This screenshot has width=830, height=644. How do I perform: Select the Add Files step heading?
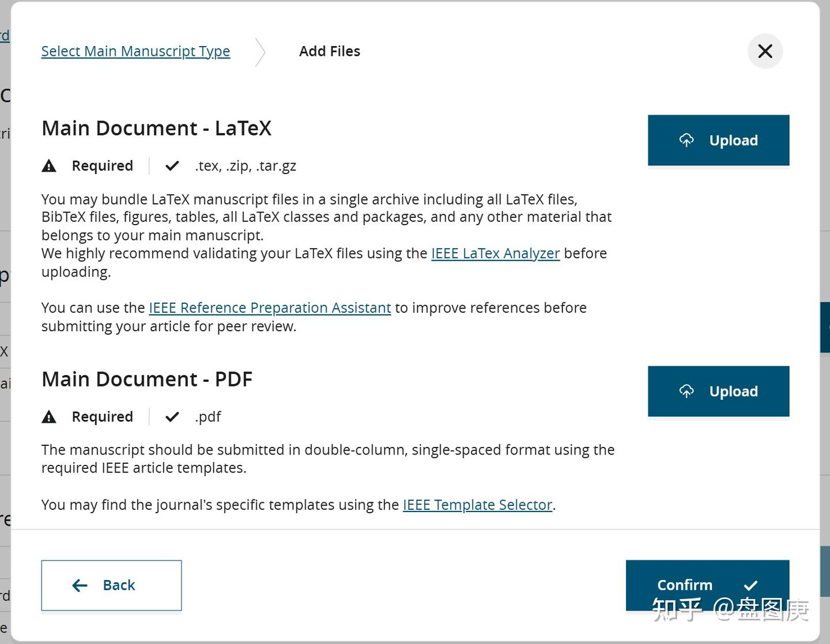pyautogui.click(x=330, y=51)
